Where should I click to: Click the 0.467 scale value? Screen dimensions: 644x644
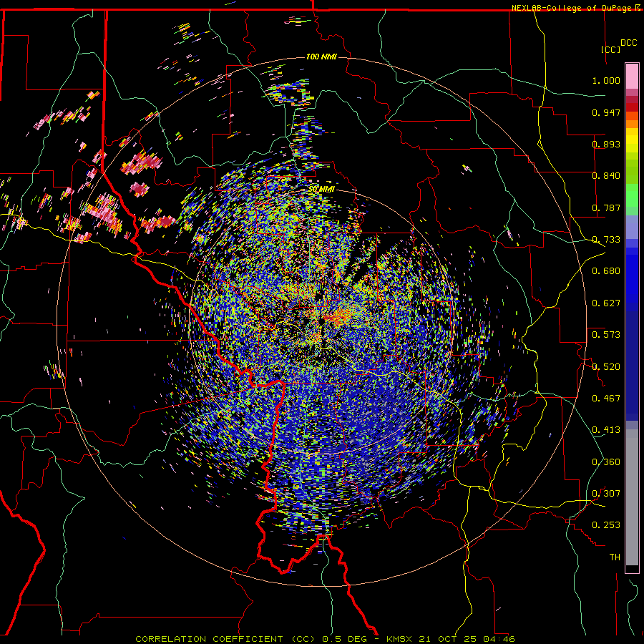(x=606, y=399)
